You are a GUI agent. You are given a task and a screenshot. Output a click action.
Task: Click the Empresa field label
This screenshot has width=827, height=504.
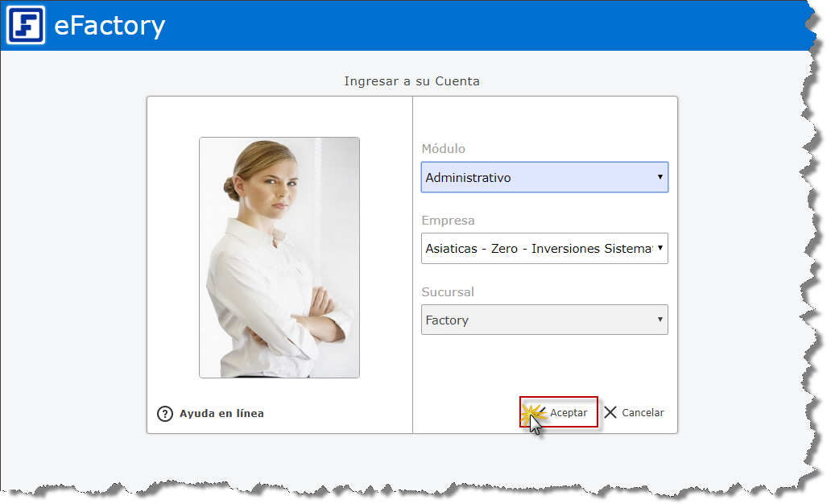tap(448, 221)
